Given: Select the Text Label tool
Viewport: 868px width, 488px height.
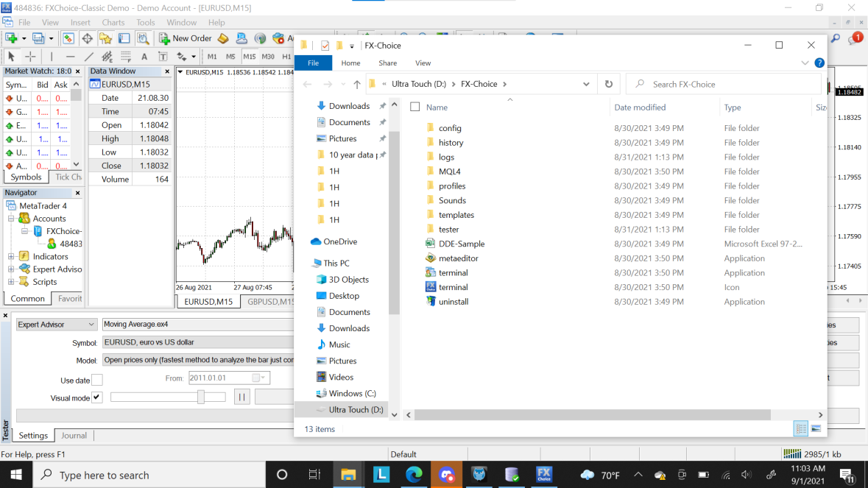Looking at the screenshot, I should [x=163, y=57].
